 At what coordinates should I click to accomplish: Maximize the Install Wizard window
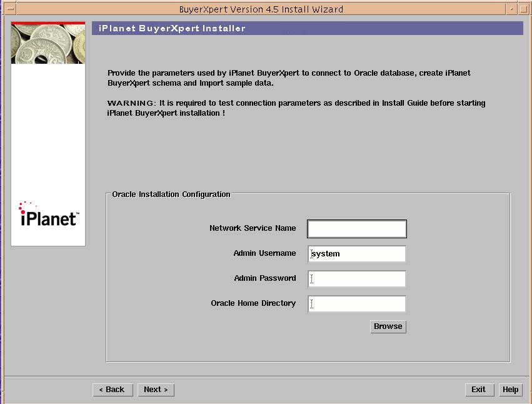click(x=523, y=9)
